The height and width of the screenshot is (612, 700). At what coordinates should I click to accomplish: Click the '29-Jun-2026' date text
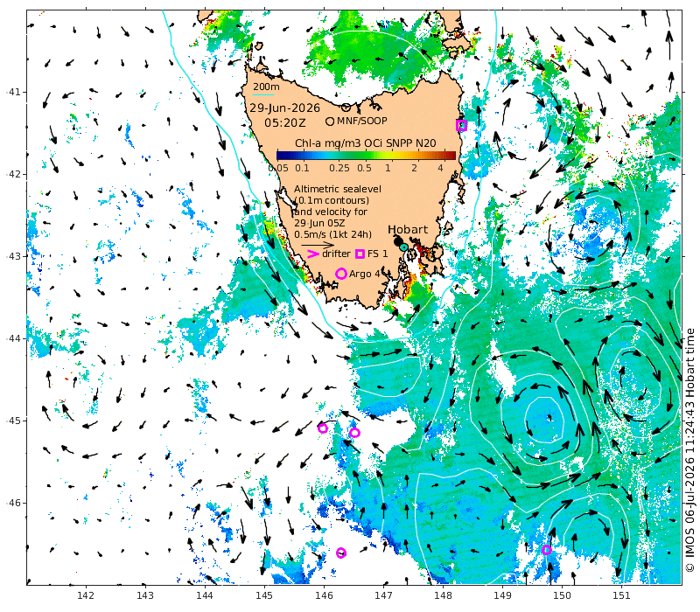point(285,108)
